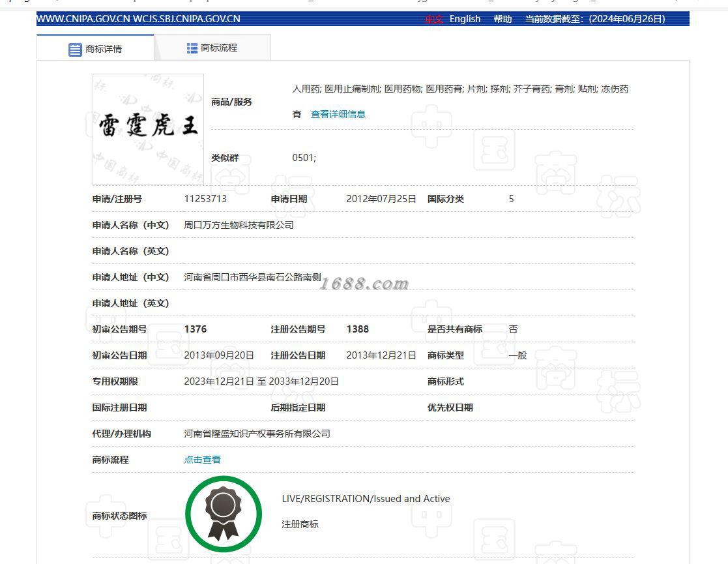
Task: Switch language to English
Action: point(465,19)
